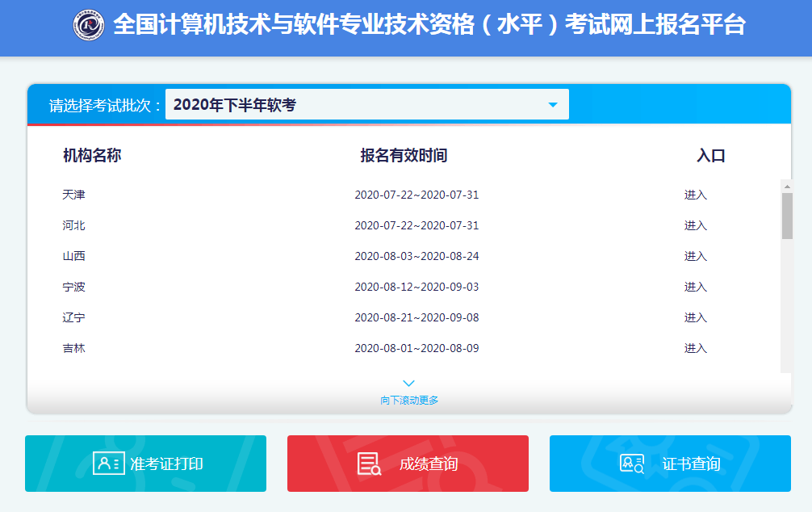The width and height of the screenshot is (812, 512).
Task: Click the document search icon in 成绩查询
Action: [369, 464]
